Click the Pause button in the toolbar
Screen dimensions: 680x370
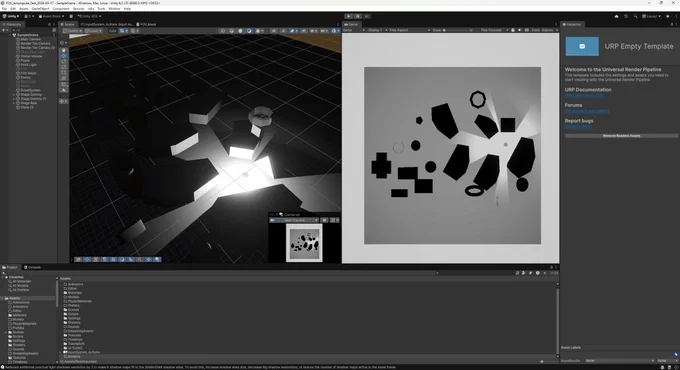click(358, 16)
